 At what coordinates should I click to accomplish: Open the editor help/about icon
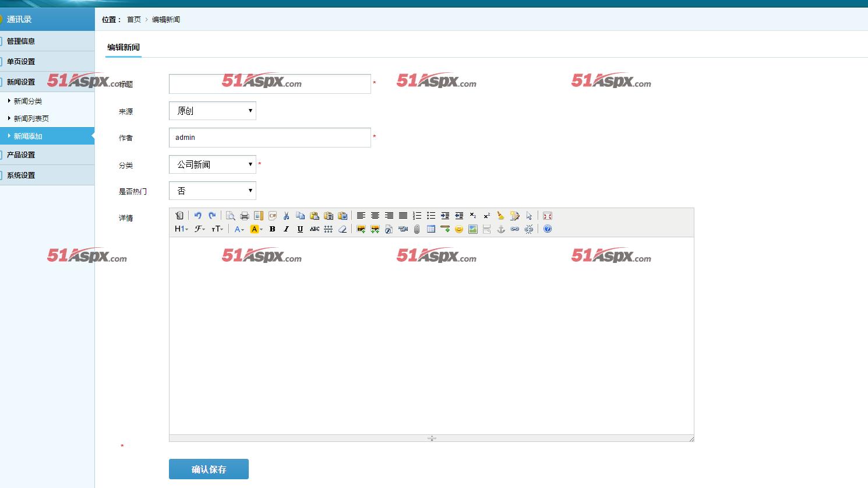548,229
